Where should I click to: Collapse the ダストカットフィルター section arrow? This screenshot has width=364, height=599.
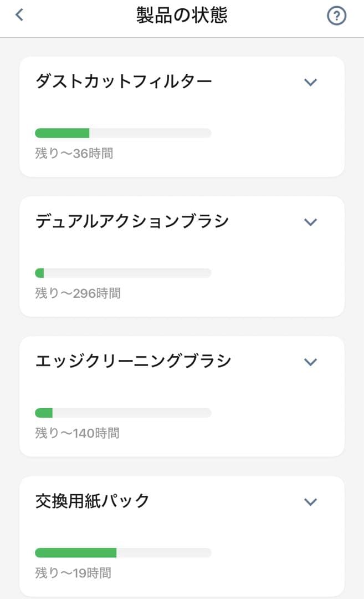tap(311, 82)
